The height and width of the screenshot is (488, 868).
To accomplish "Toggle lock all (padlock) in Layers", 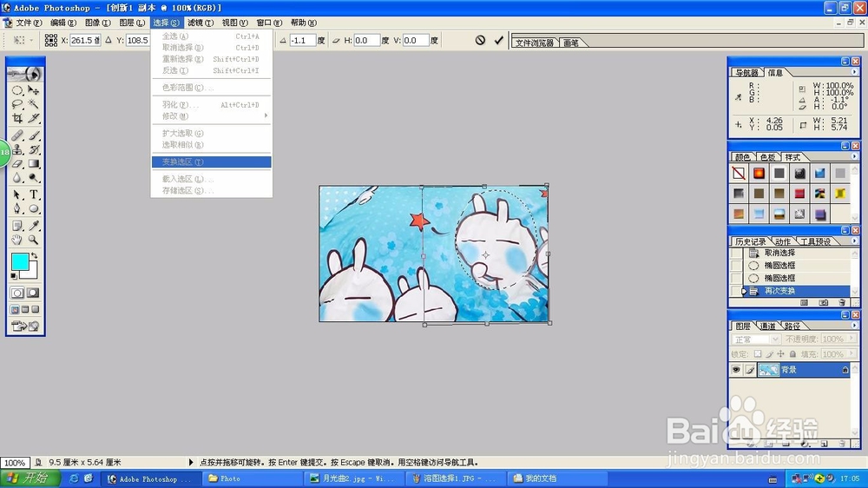I will pyautogui.click(x=792, y=354).
